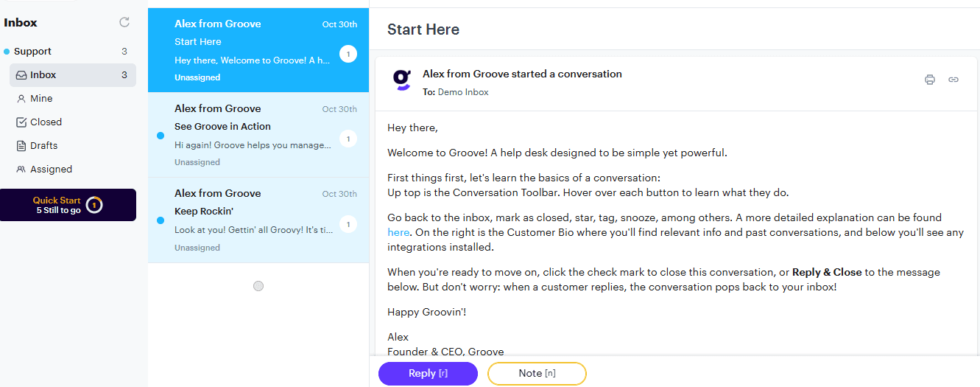Click the document icon beside Drafts
The width and height of the screenshot is (980, 387).
21,146
